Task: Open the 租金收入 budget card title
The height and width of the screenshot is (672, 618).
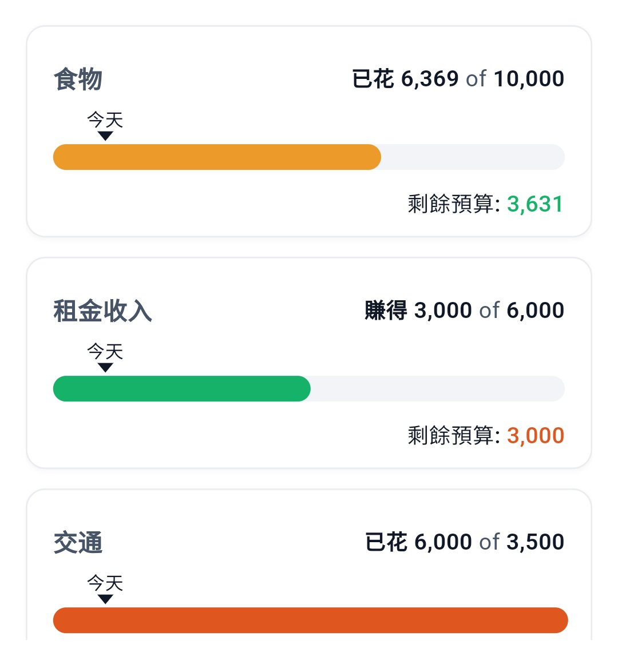Action: point(103,311)
